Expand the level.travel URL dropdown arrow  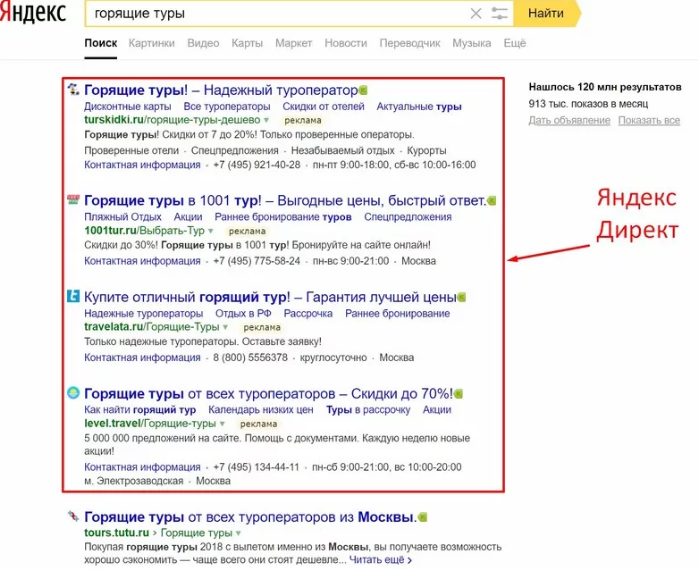tap(222, 423)
